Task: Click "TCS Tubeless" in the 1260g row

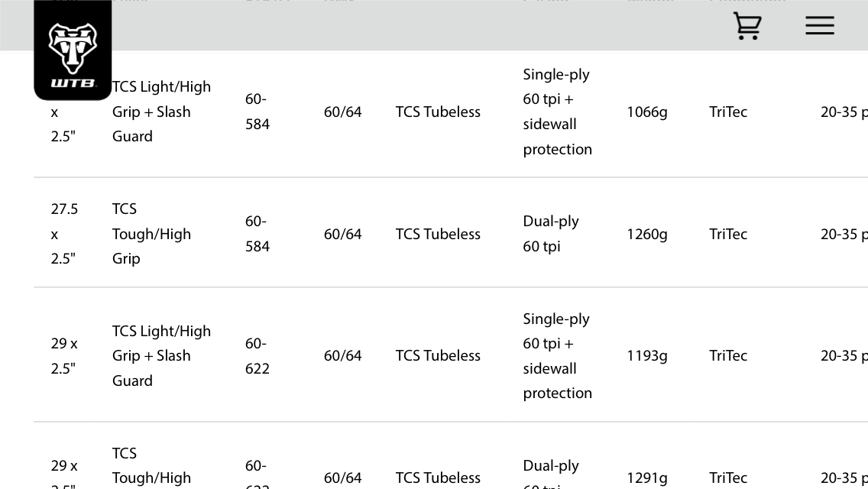Action: pyautogui.click(x=438, y=234)
